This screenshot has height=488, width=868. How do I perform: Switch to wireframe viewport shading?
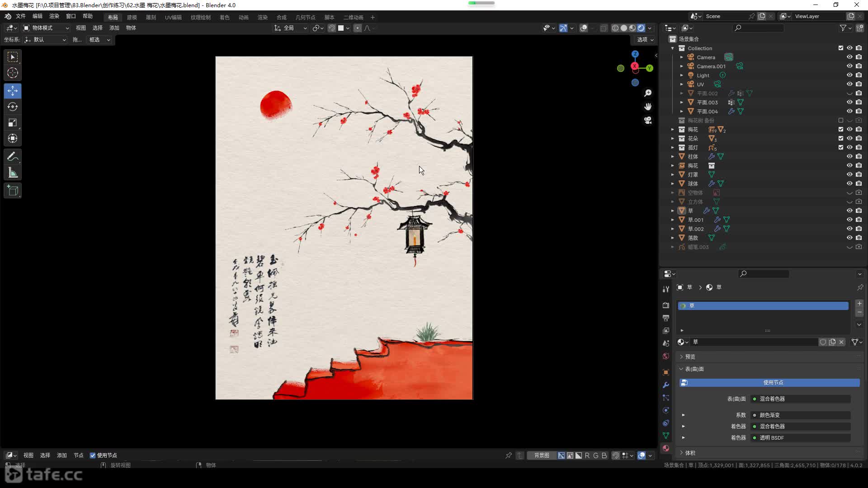click(x=615, y=28)
